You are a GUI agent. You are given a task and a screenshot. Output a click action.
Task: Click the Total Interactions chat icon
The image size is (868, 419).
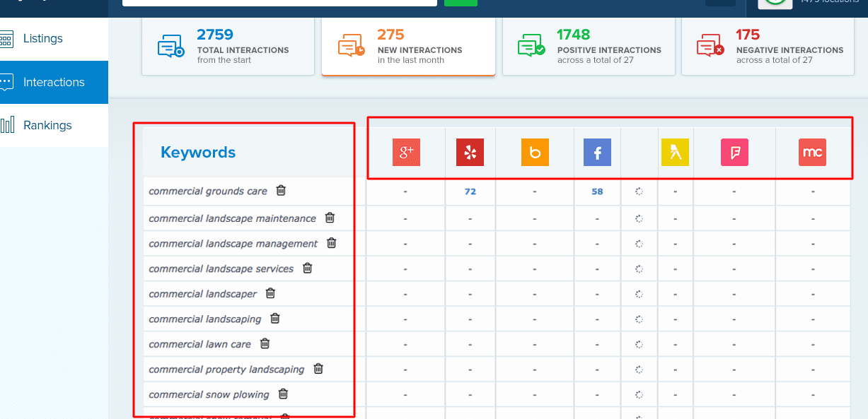(x=170, y=47)
